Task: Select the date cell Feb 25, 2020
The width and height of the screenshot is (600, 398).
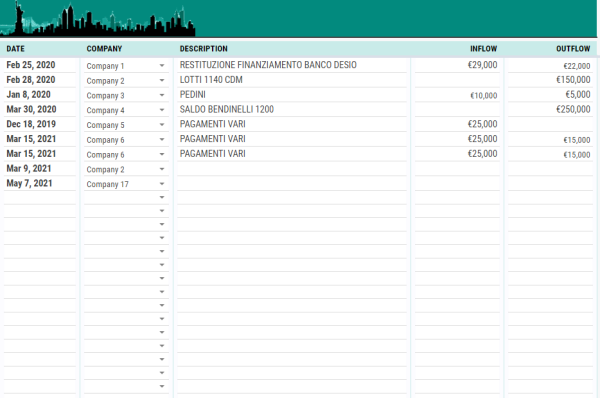Action: (x=31, y=65)
